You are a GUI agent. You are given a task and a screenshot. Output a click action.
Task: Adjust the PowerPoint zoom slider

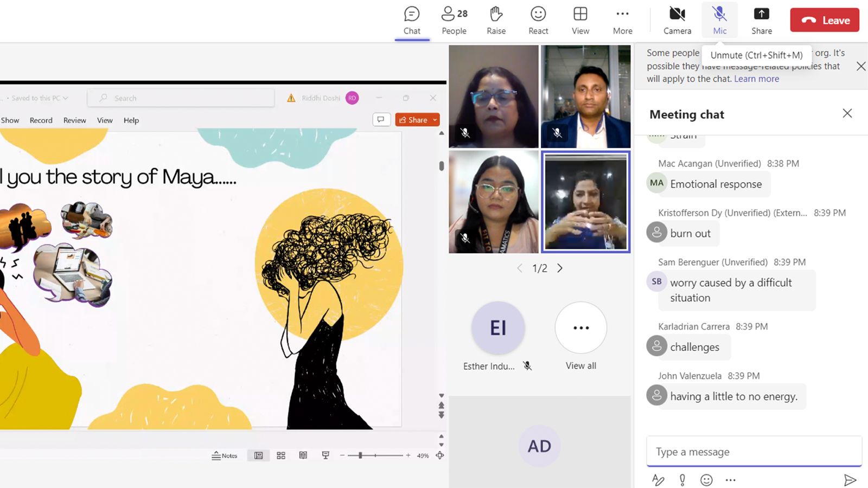pyautogui.click(x=360, y=455)
